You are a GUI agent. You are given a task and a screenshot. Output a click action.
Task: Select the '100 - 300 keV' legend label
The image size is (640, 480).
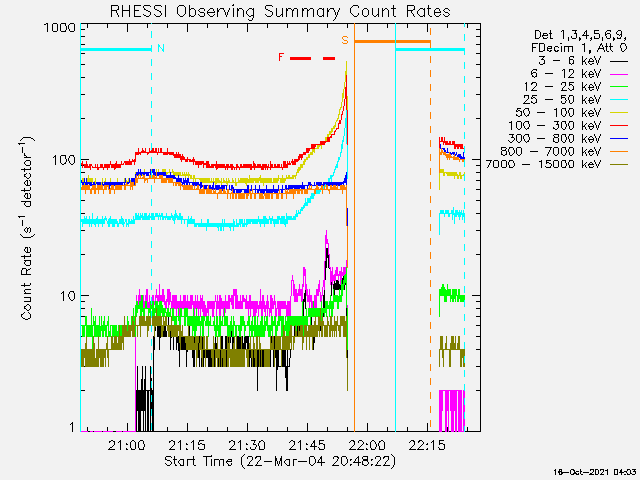(555, 126)
